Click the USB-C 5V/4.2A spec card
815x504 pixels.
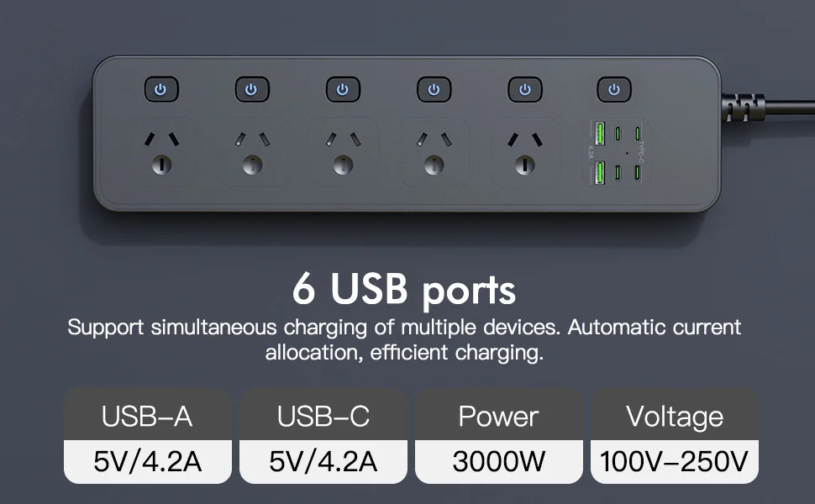tap(323, 436)
